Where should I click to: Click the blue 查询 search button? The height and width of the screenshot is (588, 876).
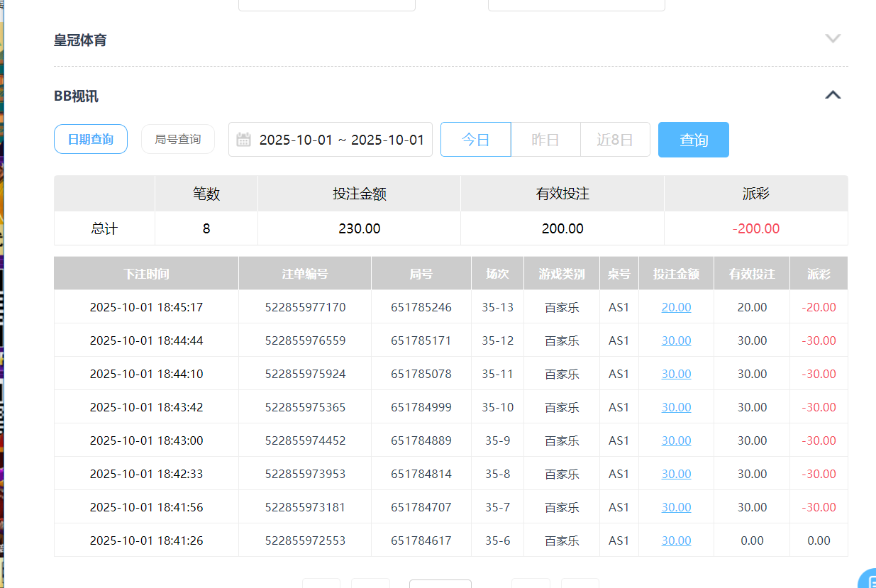693,139
